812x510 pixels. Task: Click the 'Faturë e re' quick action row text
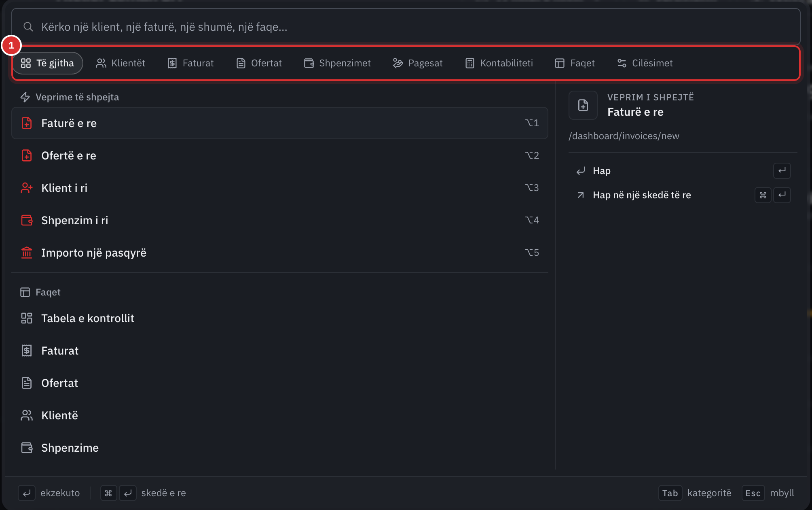point(69,123)
